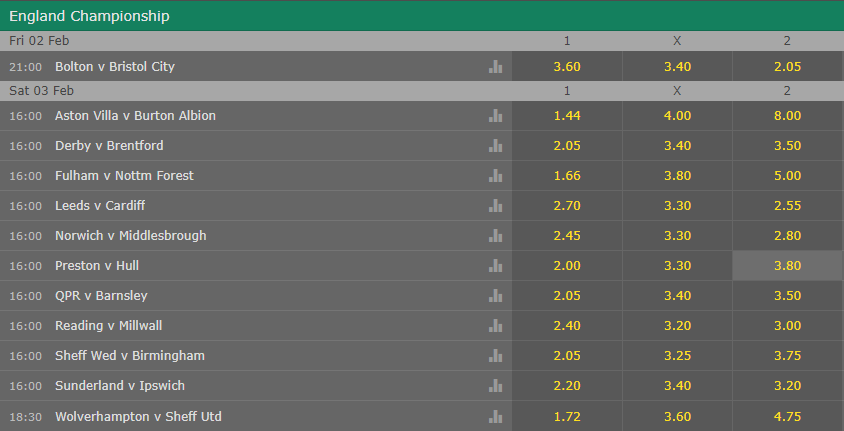Viewport: 844px width, 431px height.
Task: Select Leeds v Cardiff away odds 2.55
Action: (788, 206)
